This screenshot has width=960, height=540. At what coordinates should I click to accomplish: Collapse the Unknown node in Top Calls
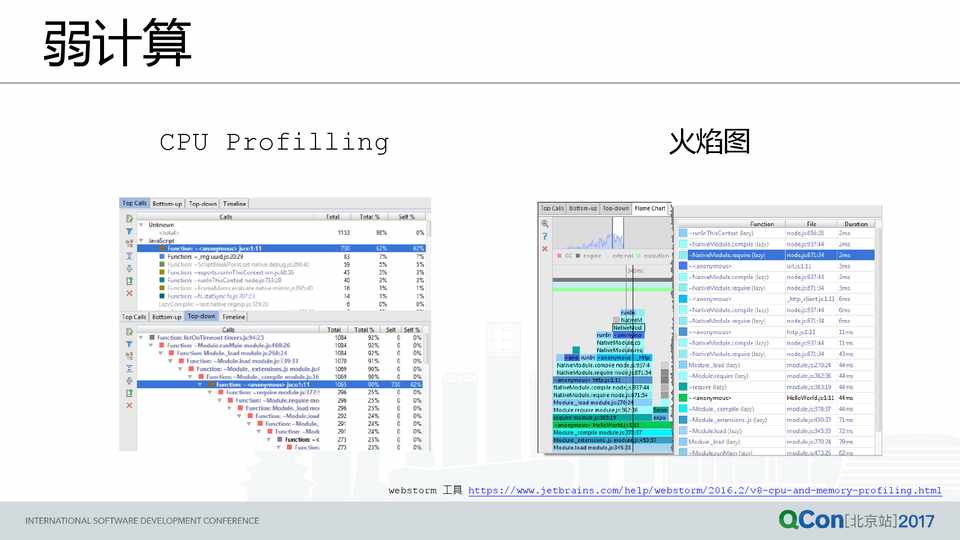[141, 225]
